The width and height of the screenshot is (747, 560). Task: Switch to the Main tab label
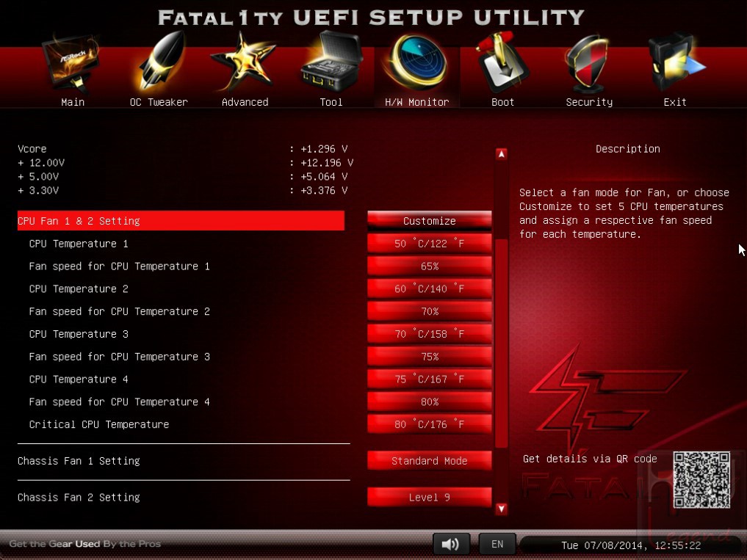(73, 102)
